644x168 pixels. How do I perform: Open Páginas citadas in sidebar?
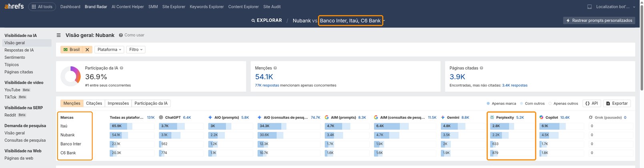(x=19, y=72)
